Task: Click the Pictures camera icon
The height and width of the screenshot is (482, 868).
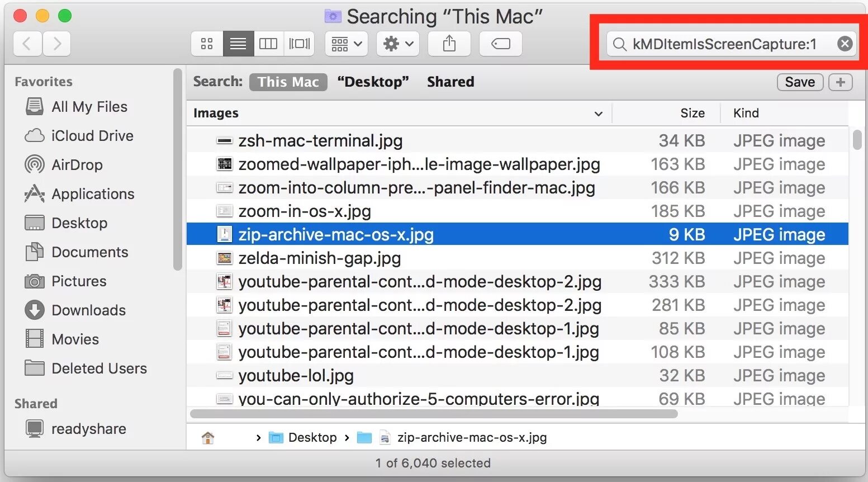Action: 35,281
